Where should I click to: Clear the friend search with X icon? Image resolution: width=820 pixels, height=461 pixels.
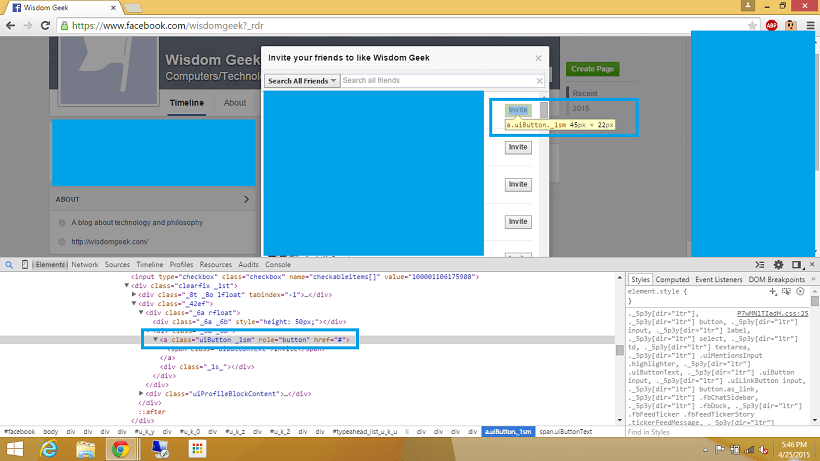(539, 81)
